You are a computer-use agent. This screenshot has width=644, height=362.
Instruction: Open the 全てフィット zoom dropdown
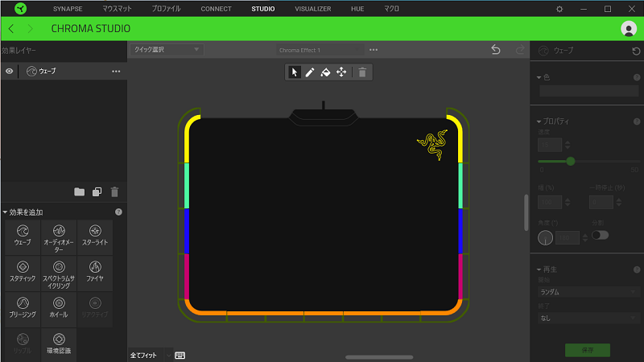coord(151,356)
